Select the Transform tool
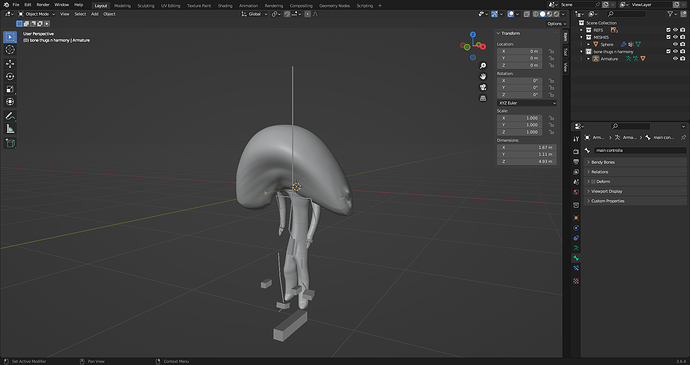Viewport: 690px width, 365px height. [x=10, y=102]
